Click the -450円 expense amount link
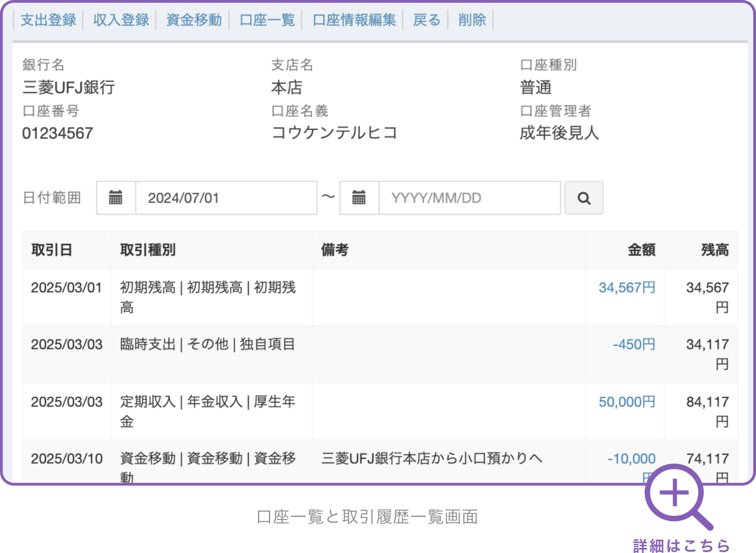 click(635, 344)
